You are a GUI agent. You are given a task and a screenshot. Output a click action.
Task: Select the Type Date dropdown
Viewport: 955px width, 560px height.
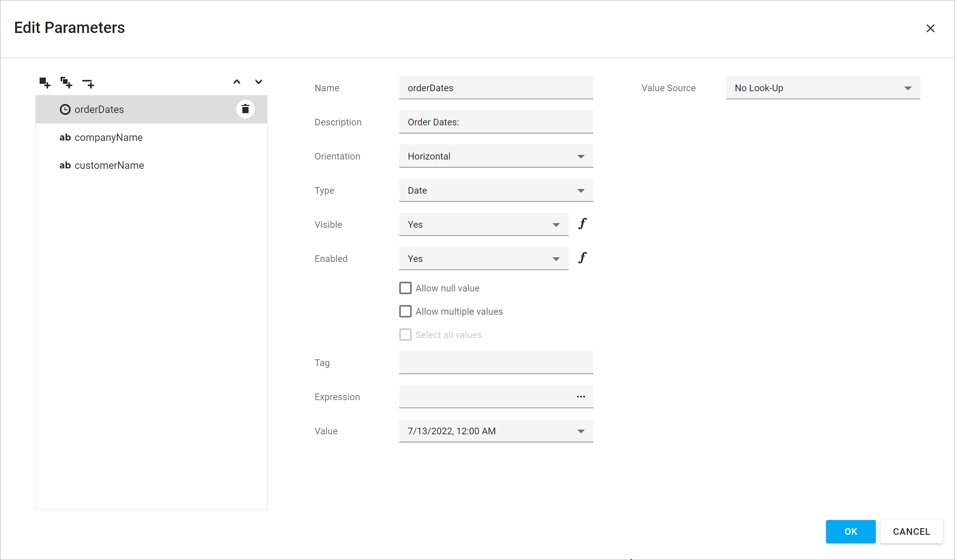pos(496,190)
